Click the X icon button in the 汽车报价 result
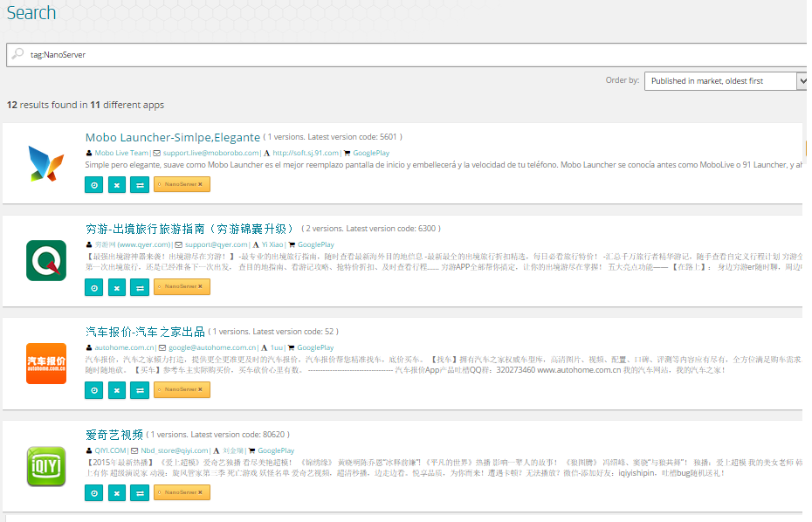812x522 pixels. pyautogui.click(x=116, y=390)
